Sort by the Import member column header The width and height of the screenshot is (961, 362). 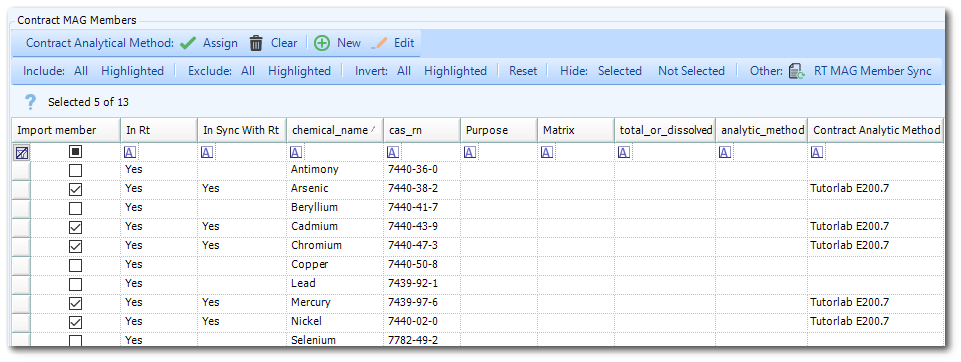[66, 130]
